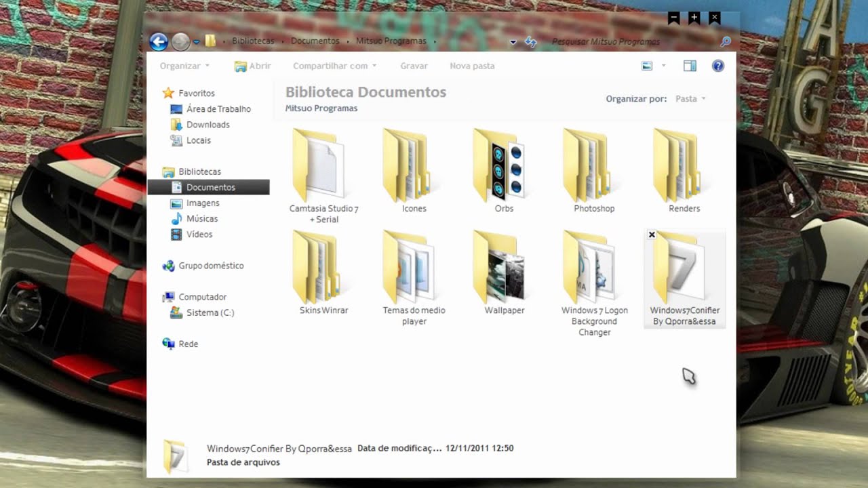Click the Windows7Conifier By Qporra&essa folder
Image resolution: width=868 pixels, height=488 pixels.
684,278
